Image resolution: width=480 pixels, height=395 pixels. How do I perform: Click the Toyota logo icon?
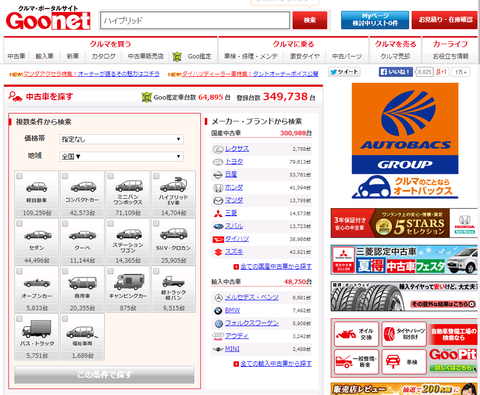(218, 162)
